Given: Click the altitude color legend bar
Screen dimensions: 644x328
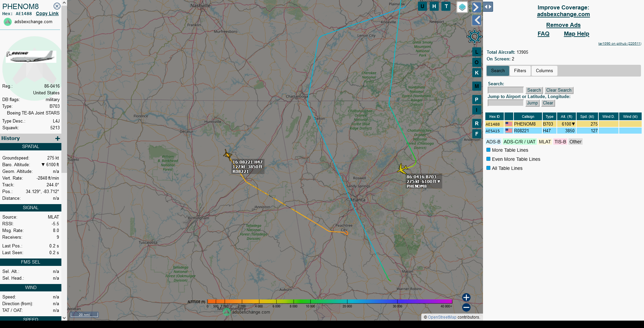Looking at the screenshot, I should [x=330, y=301].
